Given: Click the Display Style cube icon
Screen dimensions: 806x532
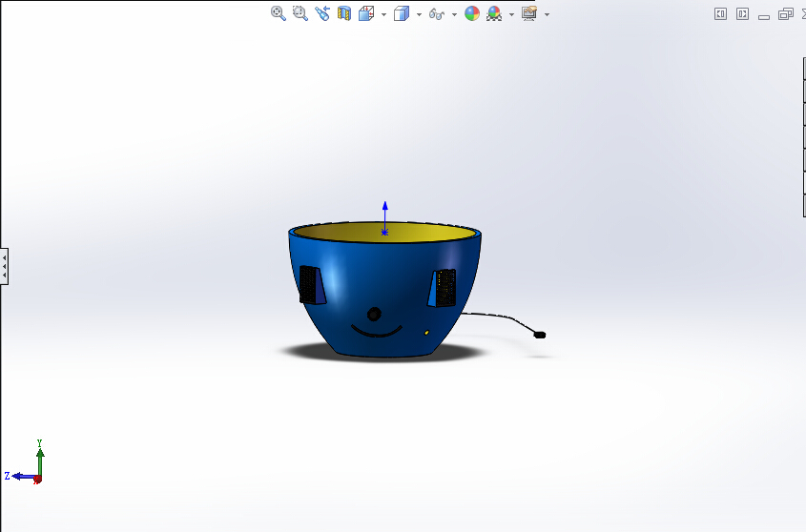Looking at the screenshot, I should click(x=402, y=13).
